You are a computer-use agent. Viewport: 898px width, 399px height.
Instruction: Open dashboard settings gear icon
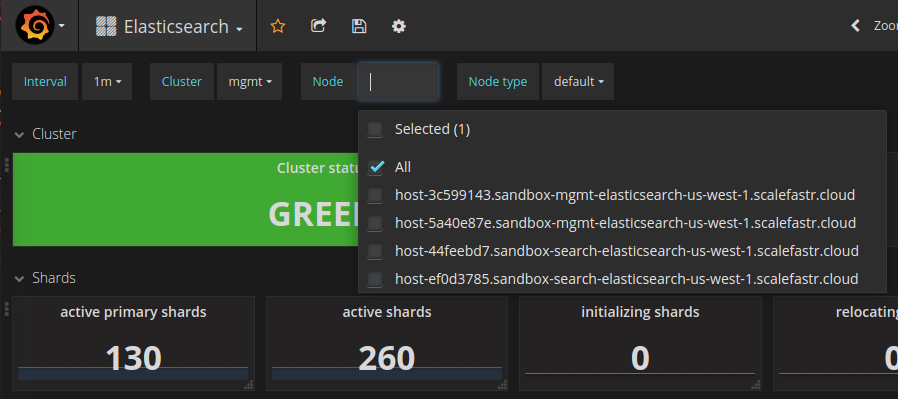(399, 26)
